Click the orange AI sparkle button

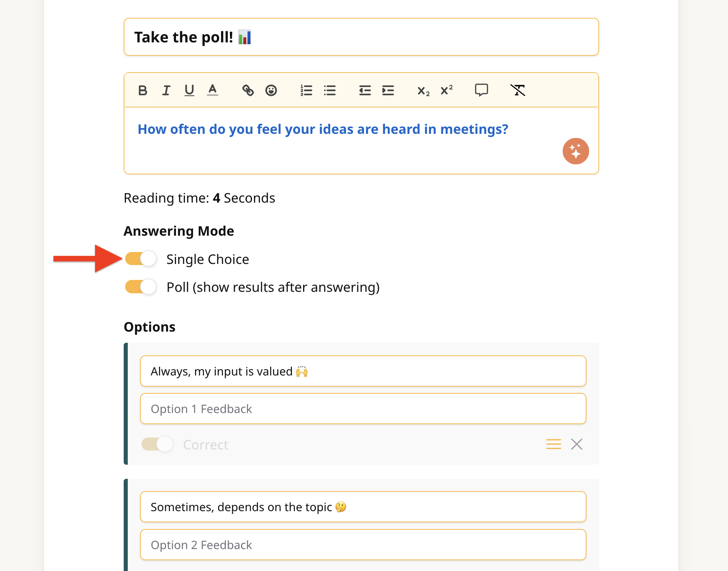pyautogui.click(x=576, y=151)
